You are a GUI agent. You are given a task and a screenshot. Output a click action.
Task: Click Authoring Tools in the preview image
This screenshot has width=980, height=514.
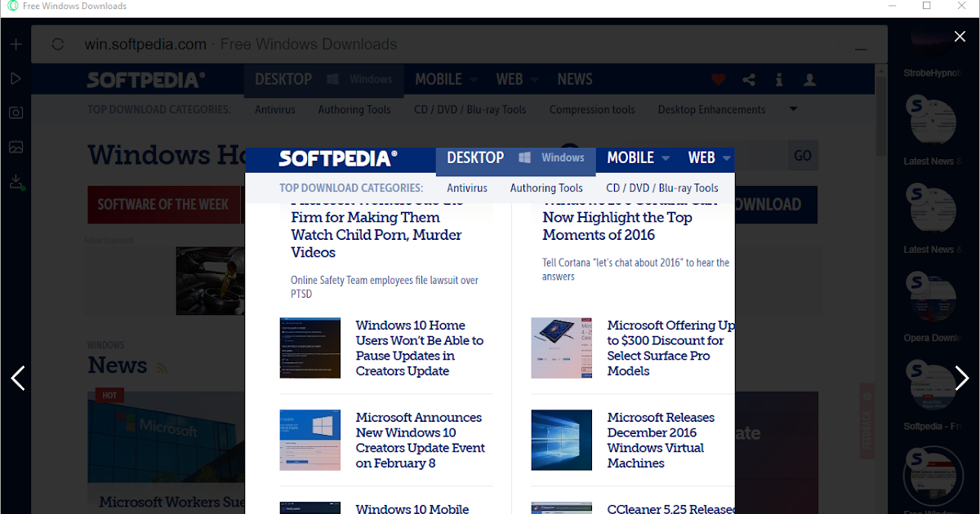coord(546,188)
